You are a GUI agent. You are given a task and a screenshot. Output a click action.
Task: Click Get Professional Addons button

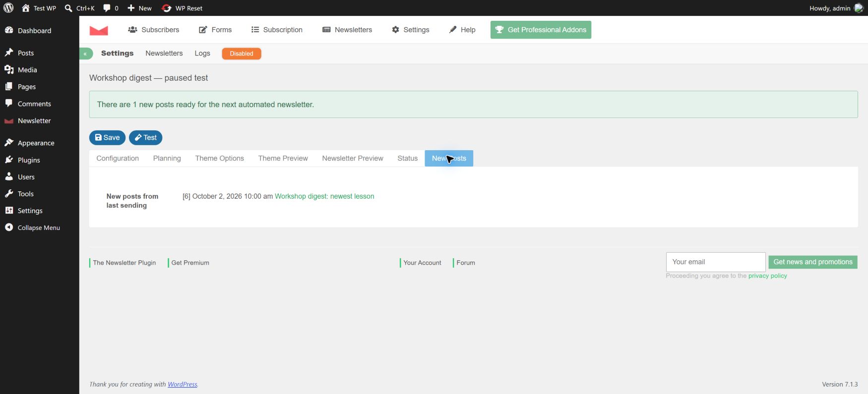541,30
